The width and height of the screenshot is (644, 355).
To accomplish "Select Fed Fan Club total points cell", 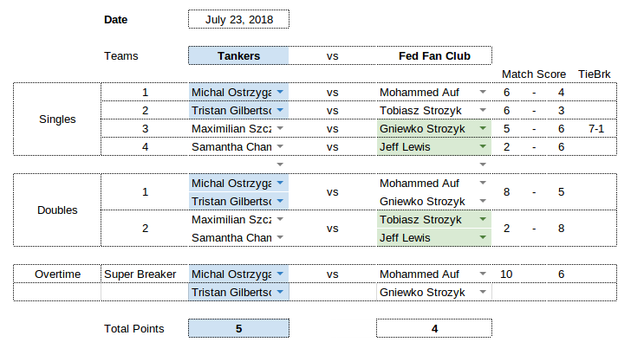I will tap(434, 328).
